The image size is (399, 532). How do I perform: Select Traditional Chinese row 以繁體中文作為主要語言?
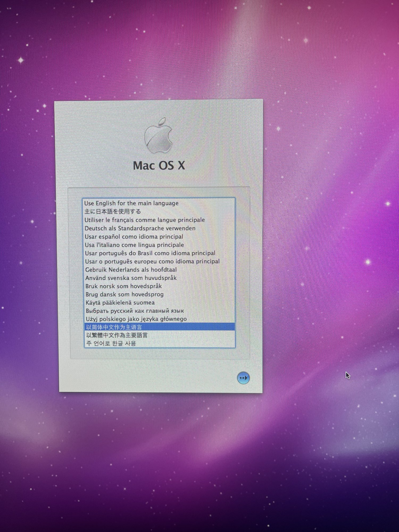click(160, 335)
